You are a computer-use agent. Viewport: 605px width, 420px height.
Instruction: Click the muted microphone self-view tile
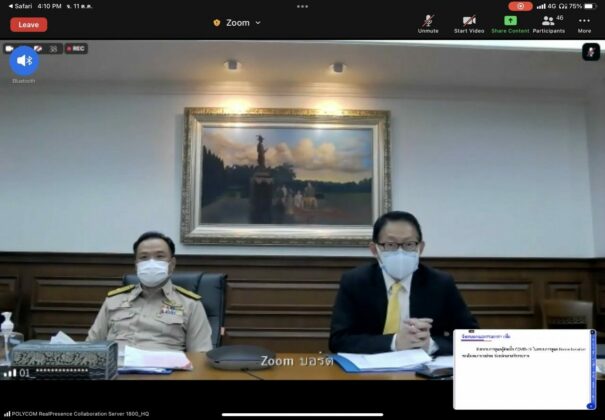tap(591, 52)
